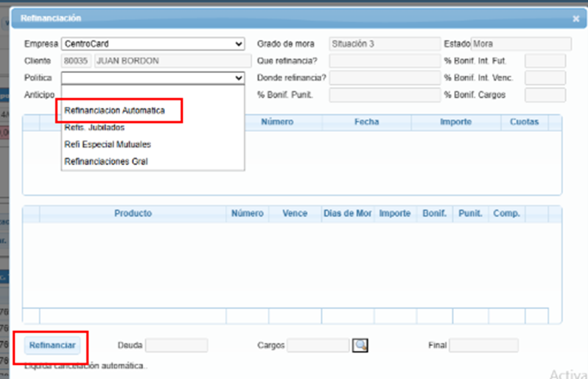Click the % Bonif. Cargos field

point(545,95)
